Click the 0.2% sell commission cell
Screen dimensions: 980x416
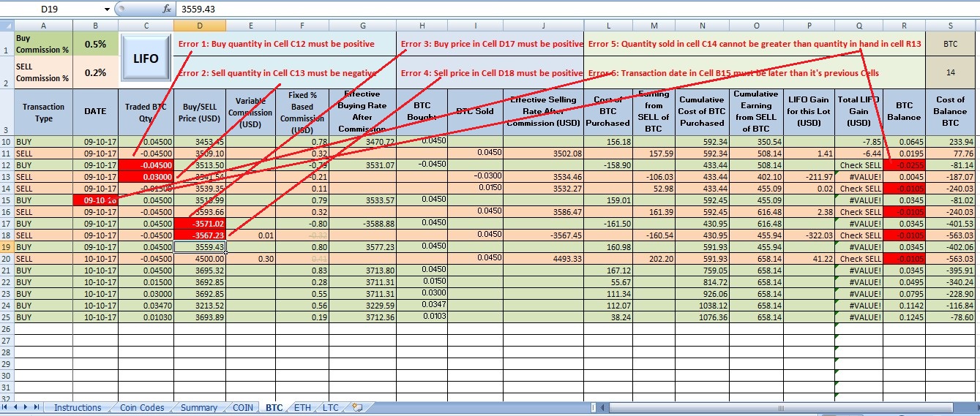click(x=95, y=72)
